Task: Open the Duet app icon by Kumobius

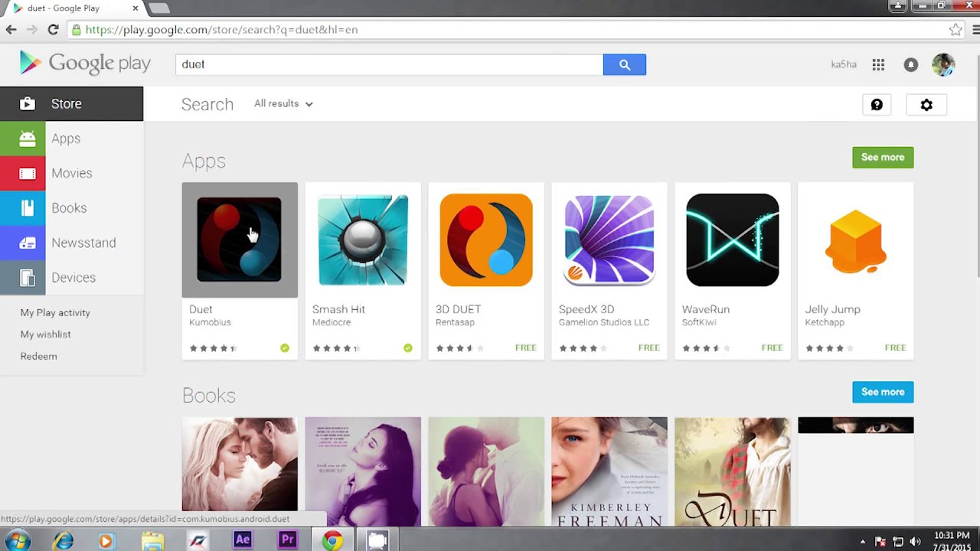Action: point(239,240)
